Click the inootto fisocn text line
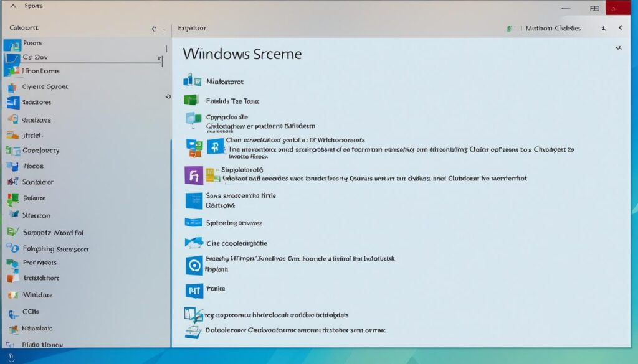The width and height of the screenshot is (638, 364). tap(248, 156)
